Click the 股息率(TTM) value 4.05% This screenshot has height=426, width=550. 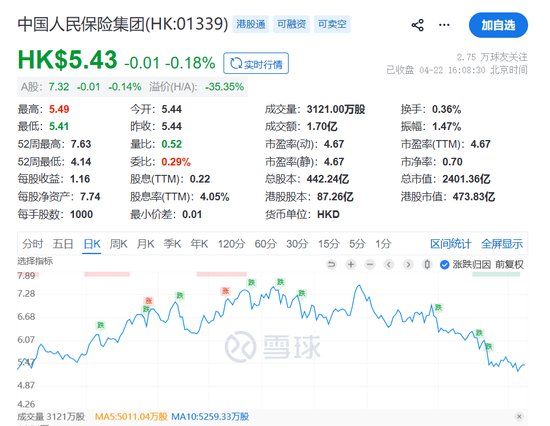point(215,197)
